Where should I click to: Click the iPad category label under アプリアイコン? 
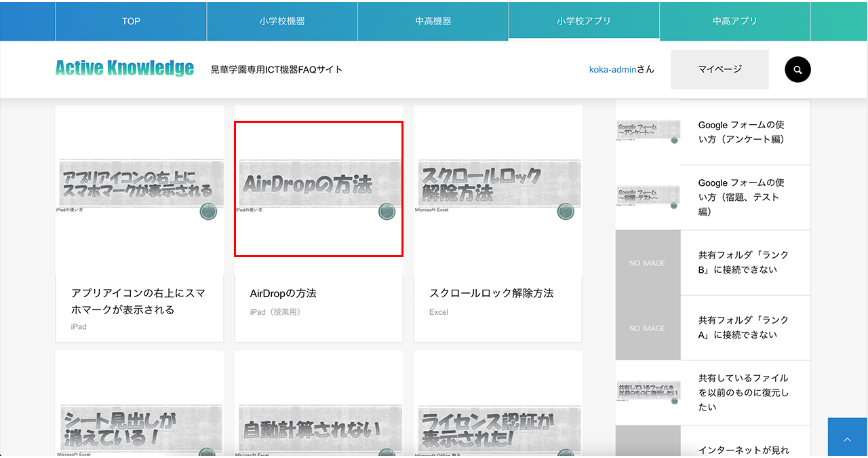79,326
